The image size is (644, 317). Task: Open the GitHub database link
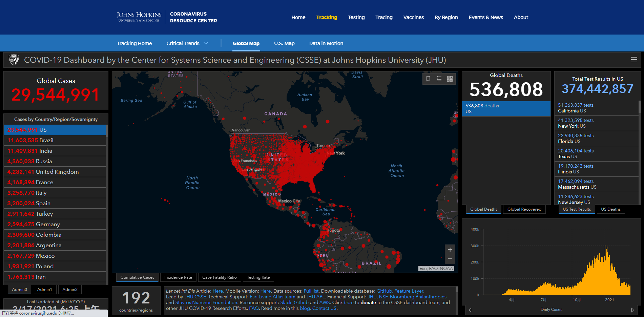point(384,291)
